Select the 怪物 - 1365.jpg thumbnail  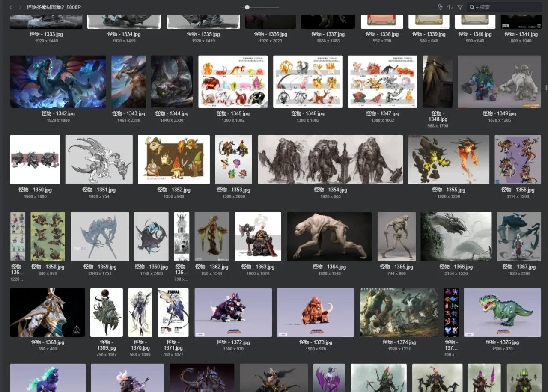coord(396,237)
